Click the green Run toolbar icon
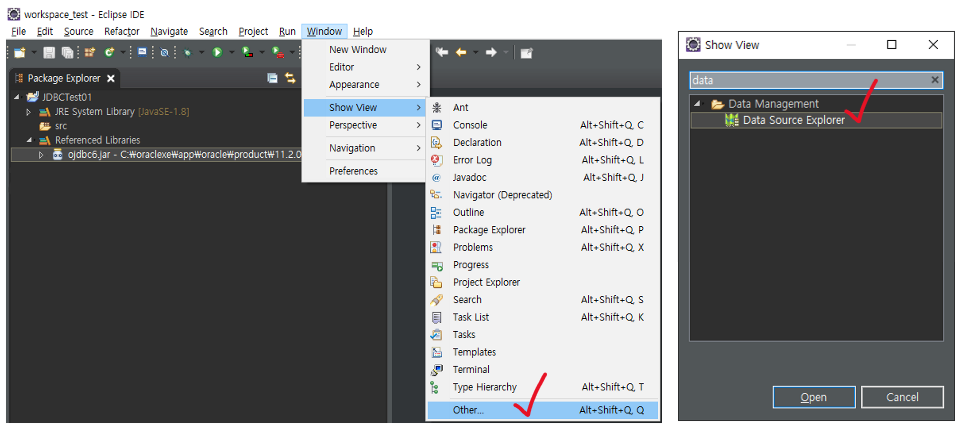 (217, 53)
